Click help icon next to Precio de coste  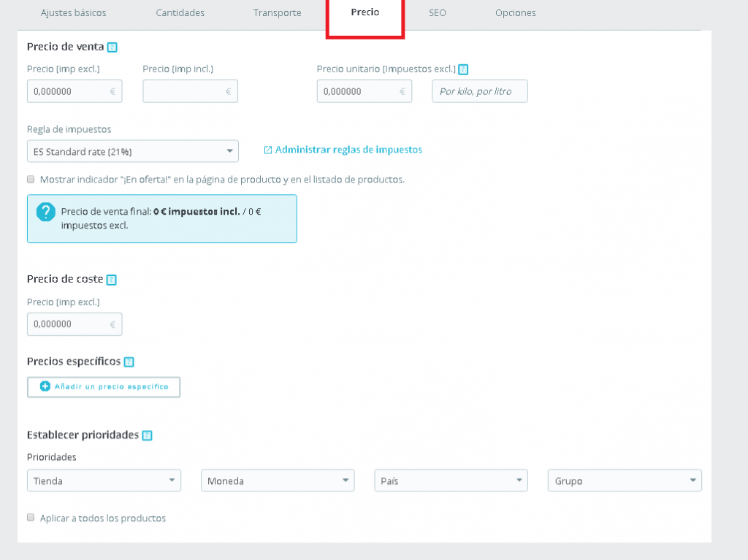(112, 280)
